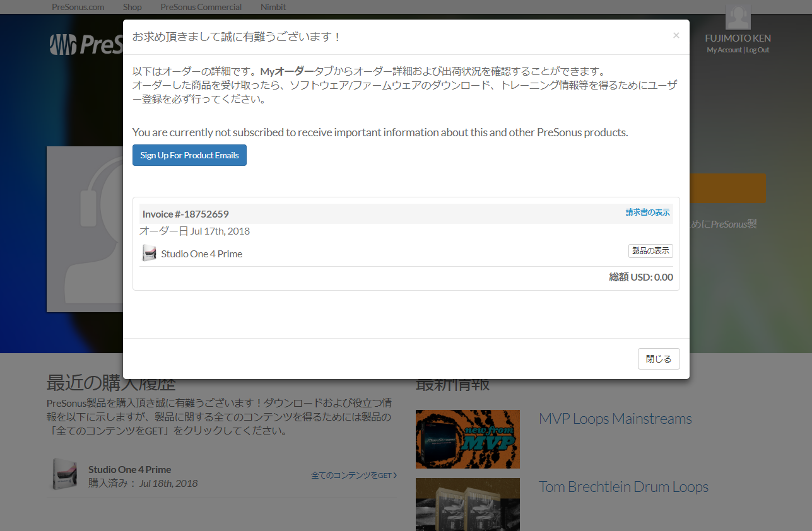Click Studio One 4 Prime box icon in purchase history
Image resolution: width=812 pixels, height=531 pixels.
(x=65, y=474)
